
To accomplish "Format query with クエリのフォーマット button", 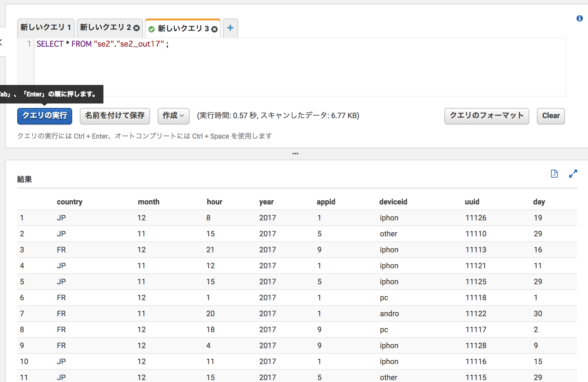I will (486, 116).
